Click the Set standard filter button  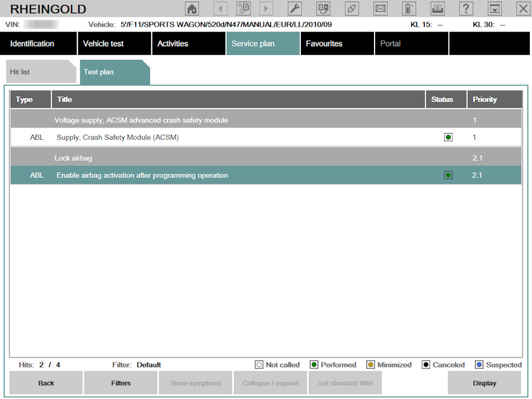(345, 383)
